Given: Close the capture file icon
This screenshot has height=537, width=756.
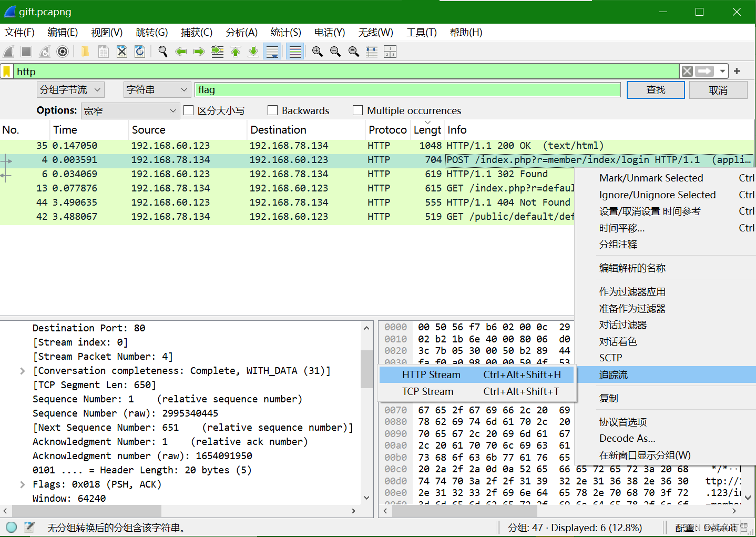Looking at the screenshot, I should pos(121,52).
